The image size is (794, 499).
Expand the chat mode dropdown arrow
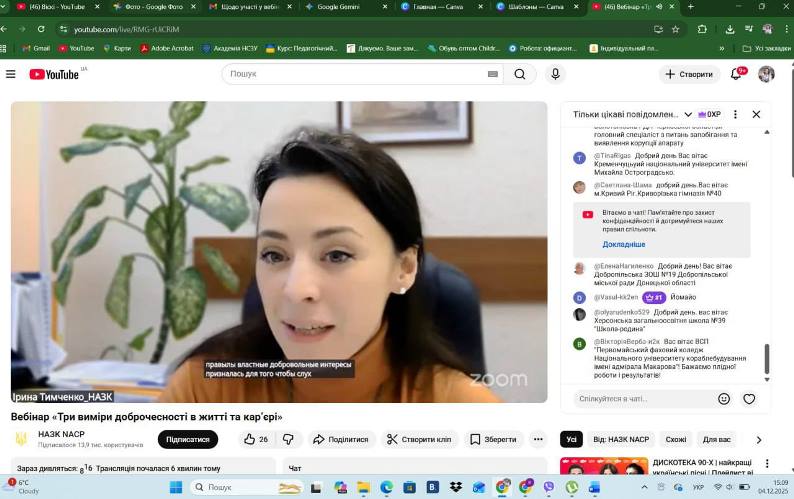[x=688, y=114]
